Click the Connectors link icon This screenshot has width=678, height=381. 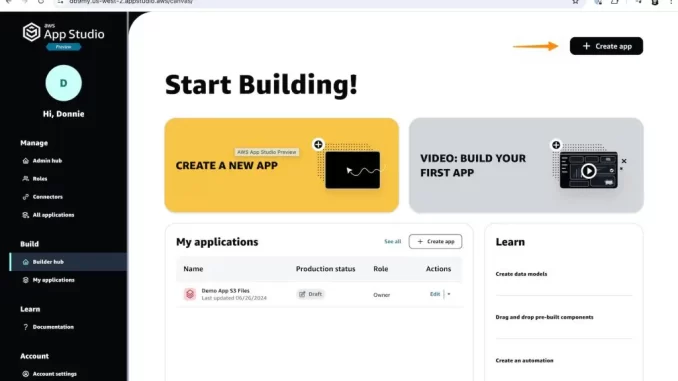pos(26,197)
